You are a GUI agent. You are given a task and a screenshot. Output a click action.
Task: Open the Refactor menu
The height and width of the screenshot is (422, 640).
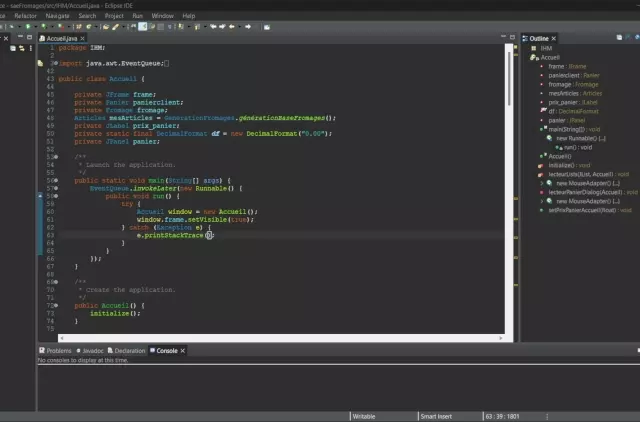(x=25, y=16)
